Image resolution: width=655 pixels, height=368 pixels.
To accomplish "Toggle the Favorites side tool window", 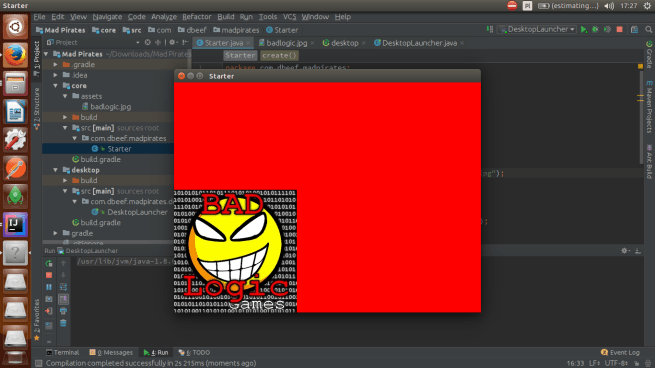I will click(x=37, y=320).
